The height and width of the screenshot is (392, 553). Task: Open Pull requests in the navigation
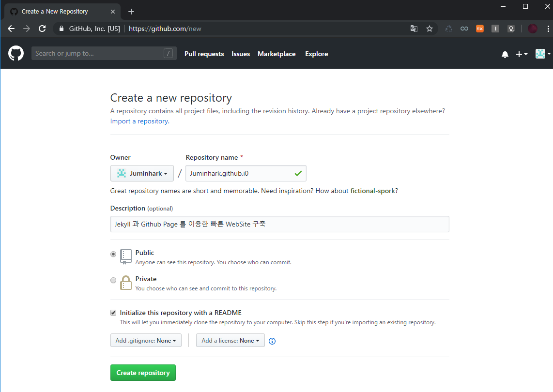click(204, 54)
